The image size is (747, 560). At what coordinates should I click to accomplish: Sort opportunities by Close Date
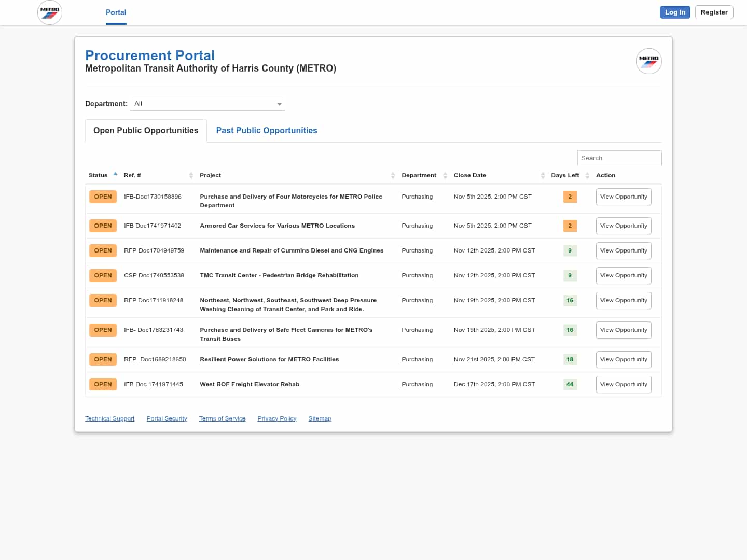tap(470, 175)
